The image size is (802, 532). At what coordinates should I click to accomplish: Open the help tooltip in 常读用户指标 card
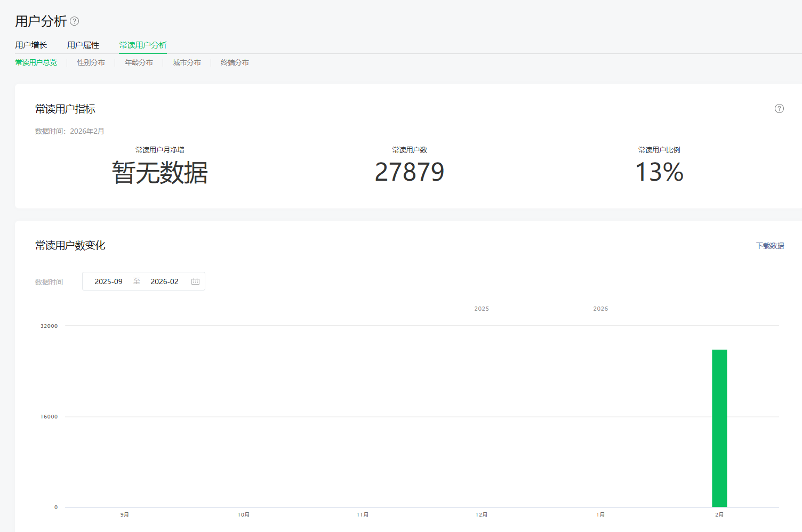click(x=779, y=109)
